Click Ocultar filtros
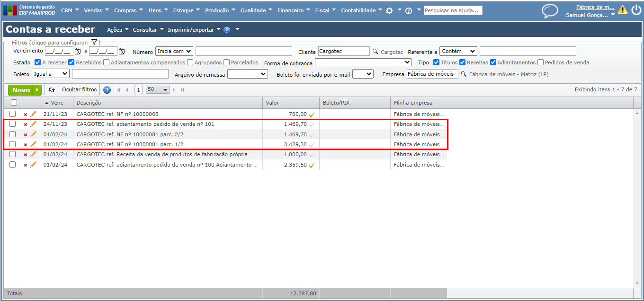Screen dimensions: 644x301 (x=79, y=90)
